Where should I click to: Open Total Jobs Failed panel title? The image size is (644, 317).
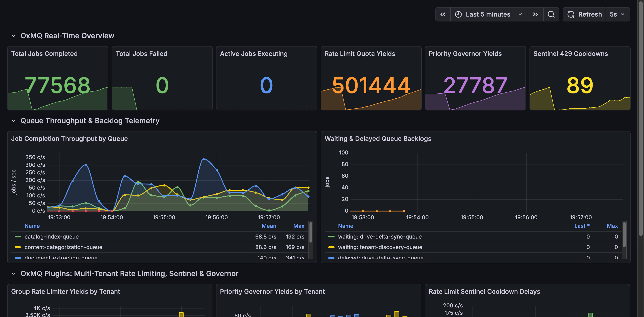coord(142,54)
